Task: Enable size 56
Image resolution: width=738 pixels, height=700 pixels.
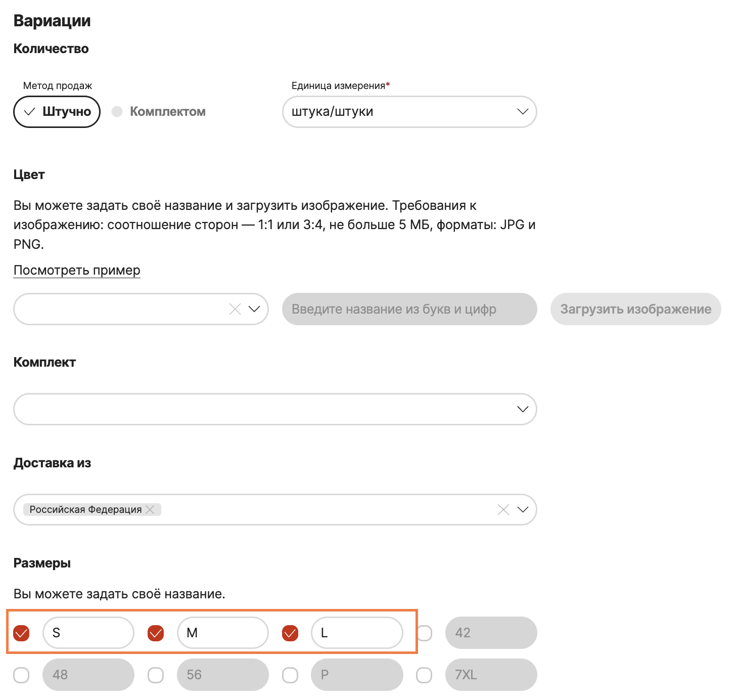Action: click(x=156, y=674)
